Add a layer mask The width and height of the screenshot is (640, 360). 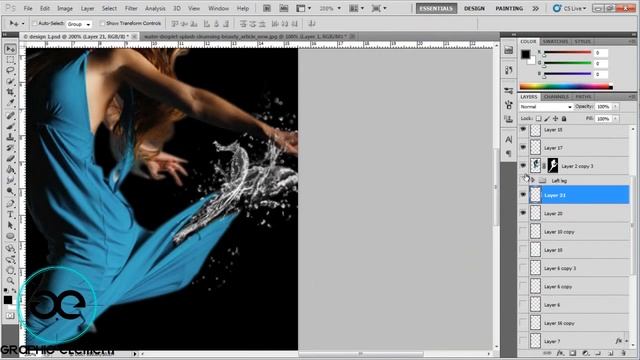[x=573, y=353]
